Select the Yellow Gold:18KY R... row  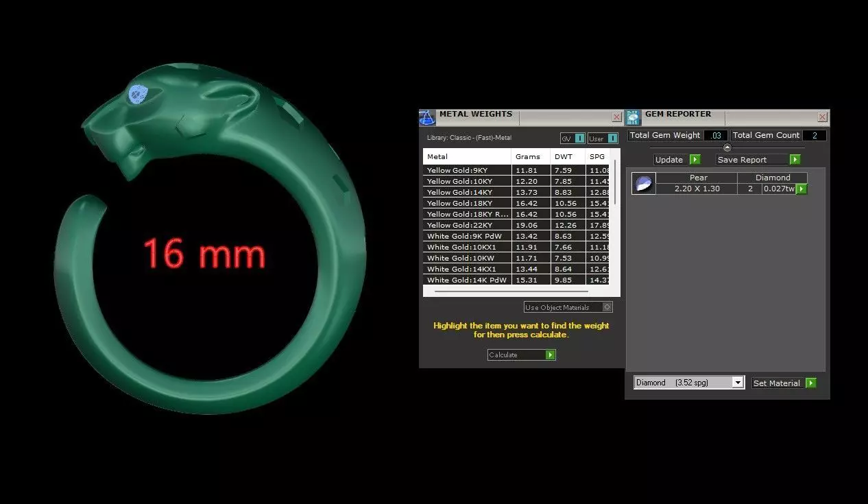pyautogui.click(x=516, y=214)
